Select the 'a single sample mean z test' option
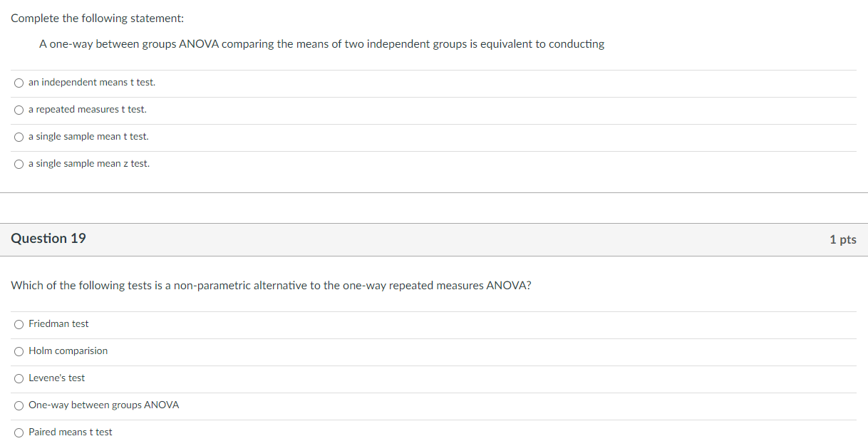 [19, 163]
